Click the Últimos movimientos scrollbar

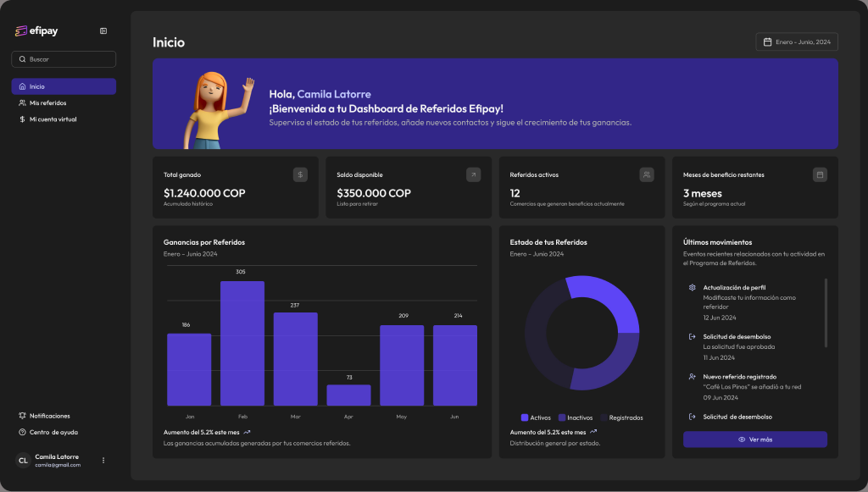click(826, 312)
